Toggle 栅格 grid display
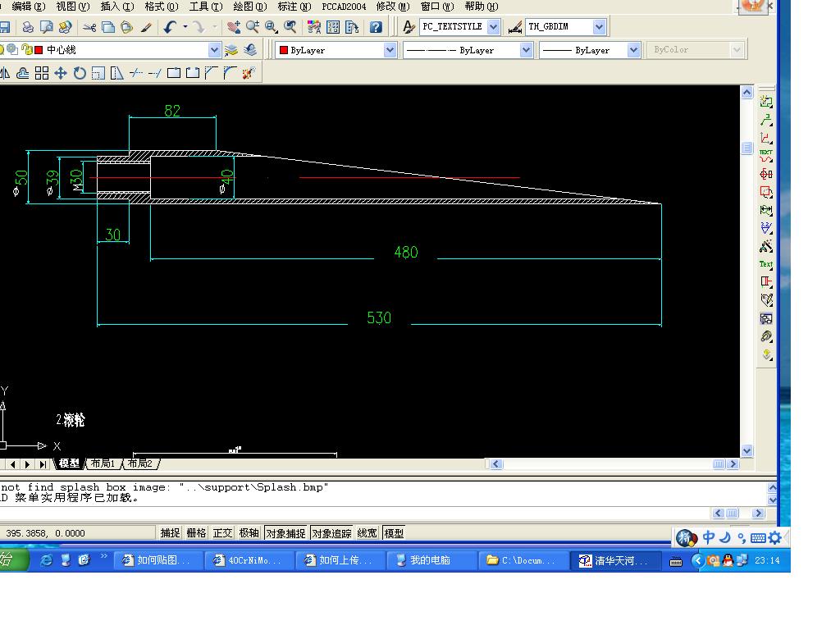The height and width of the screenshot is (630, 840). pos(196,533)
